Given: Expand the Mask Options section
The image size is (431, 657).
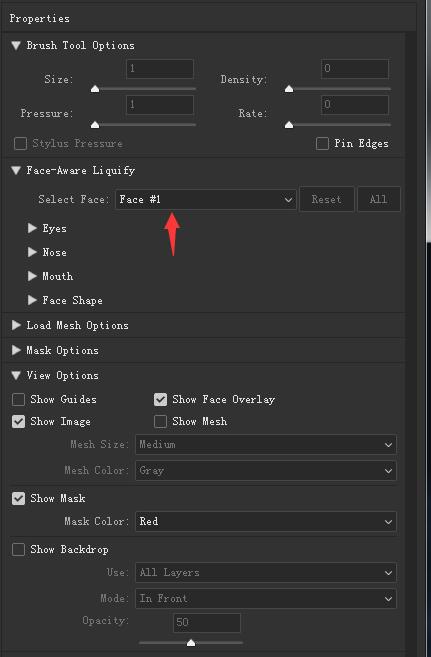Looking at the screenshot, I should [x=16, y=350].
